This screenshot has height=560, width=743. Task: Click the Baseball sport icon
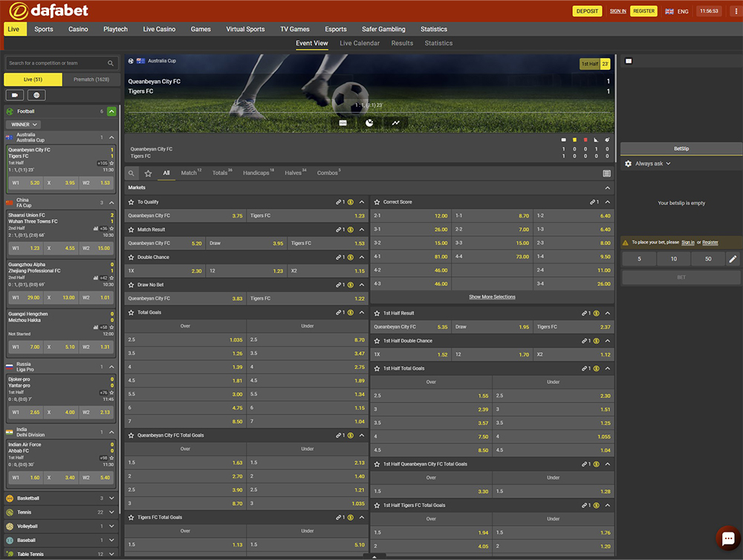[10, 540]
